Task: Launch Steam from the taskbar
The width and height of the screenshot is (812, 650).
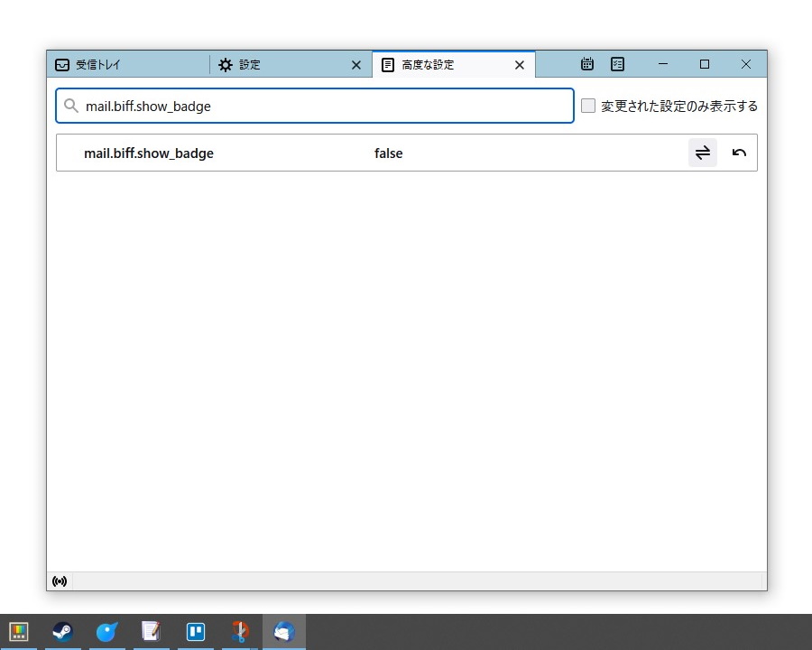Action: [x=62, y=631]
